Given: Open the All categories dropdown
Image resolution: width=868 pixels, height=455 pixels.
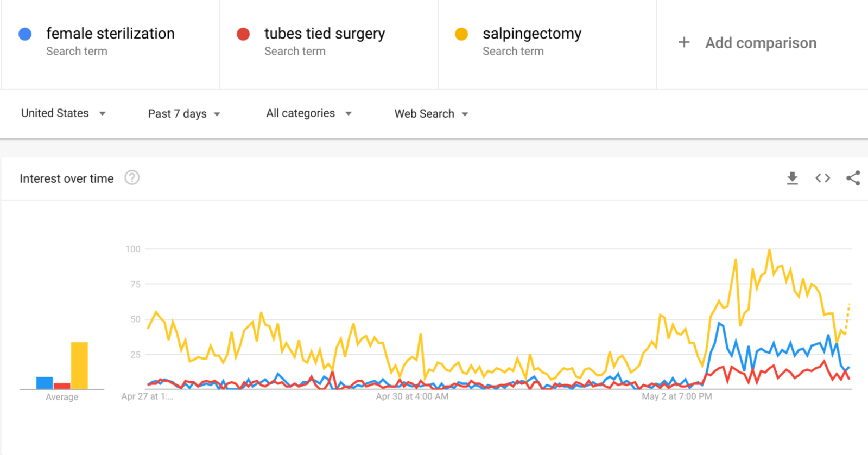Looking at the screenshot, I should click(308, 113).
